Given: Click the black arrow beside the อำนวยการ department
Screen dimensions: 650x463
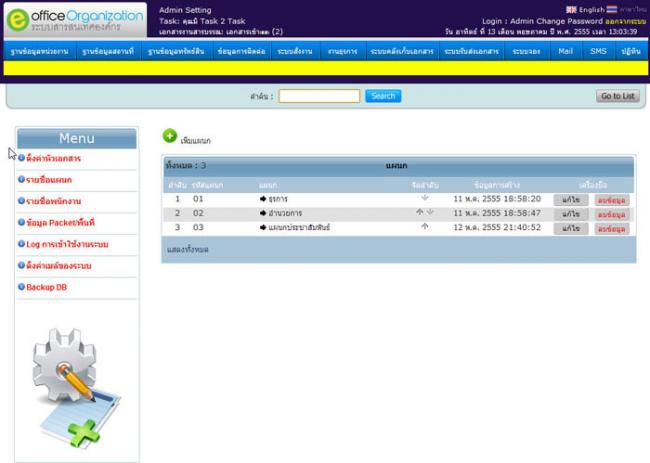Looking at the screenshot, I should point(263,213).
